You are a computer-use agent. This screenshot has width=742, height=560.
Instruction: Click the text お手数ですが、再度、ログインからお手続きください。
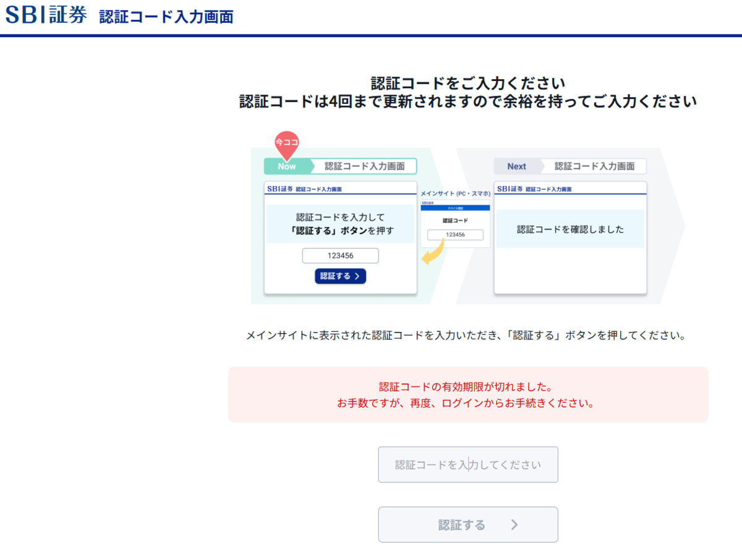tap(468, 404)
